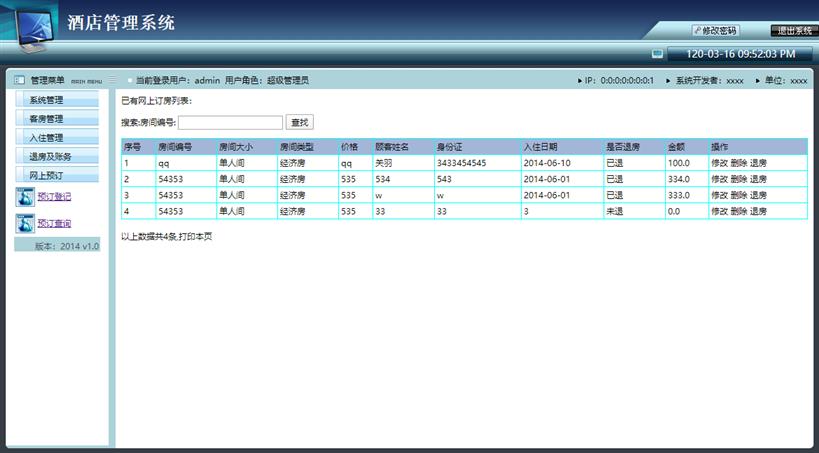Viewport: 819px width, 453px height.
Task: Expand the 入住管理 menu section
Action: click(x=57, y=138)
